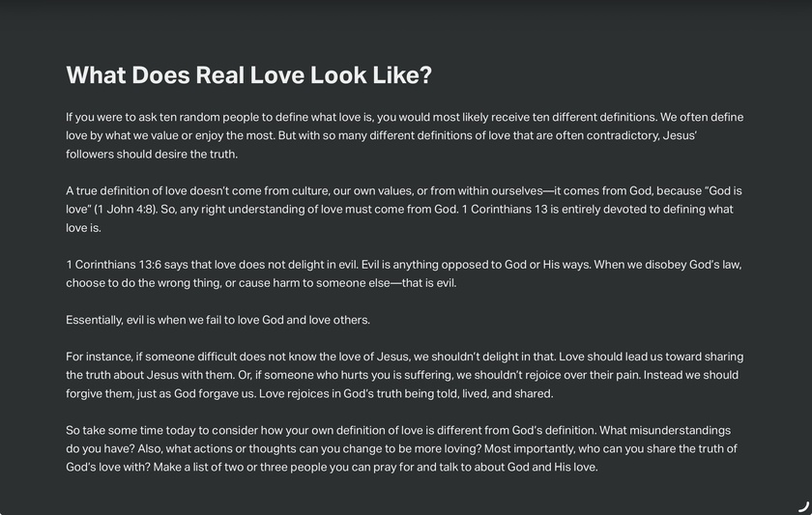Click the paragraph starting "If you were to ask"
The width and height of the screenshot is (812, 515).
point(404,135)
